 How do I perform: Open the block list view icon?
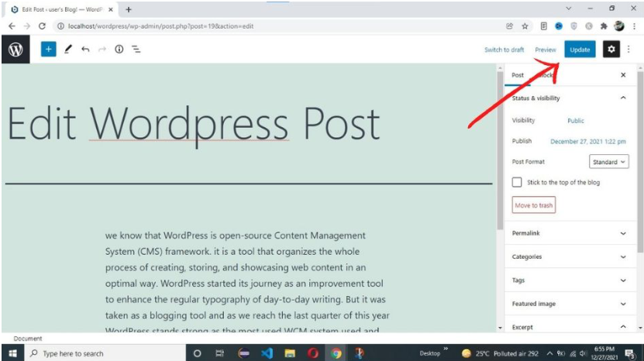[x=136, y=50]
